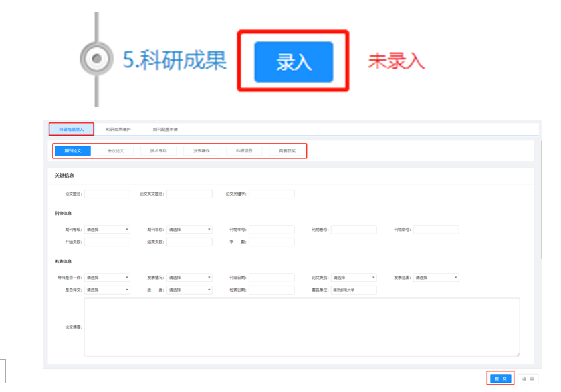This screenshot has width=561, height=392.
Task: Click the 刊物信息 section heading
Action: tap(63, 213)
